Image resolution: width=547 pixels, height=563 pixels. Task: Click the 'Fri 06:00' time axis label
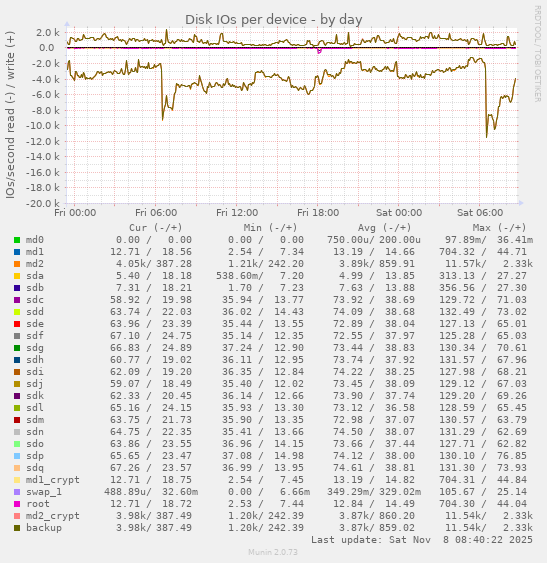tap(156, 213)
